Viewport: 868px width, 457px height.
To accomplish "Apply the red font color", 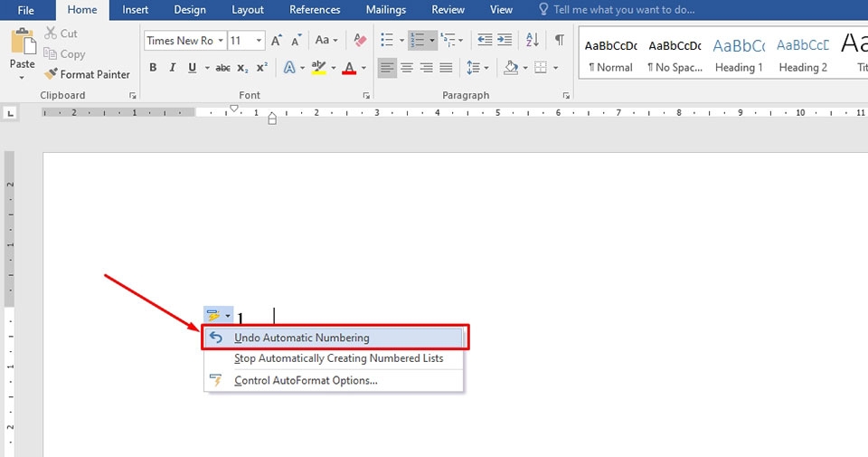I will [x=349, y=68].
